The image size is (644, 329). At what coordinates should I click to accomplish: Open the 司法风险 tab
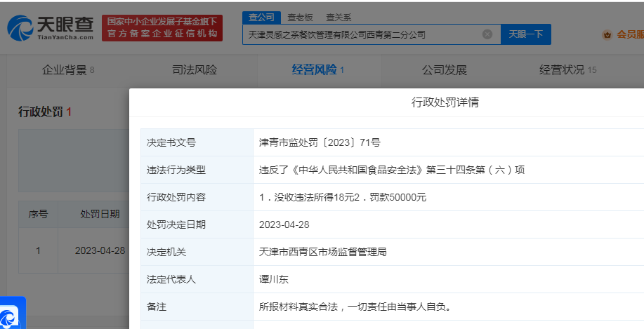[x=195, y=70]
